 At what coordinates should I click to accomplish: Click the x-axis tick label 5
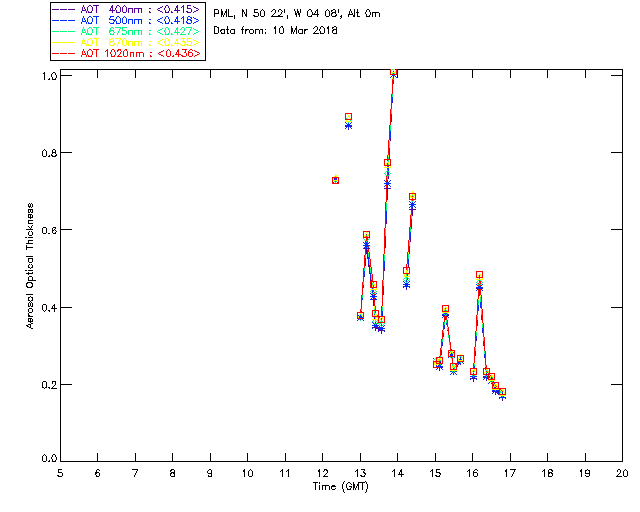point(60,474)
